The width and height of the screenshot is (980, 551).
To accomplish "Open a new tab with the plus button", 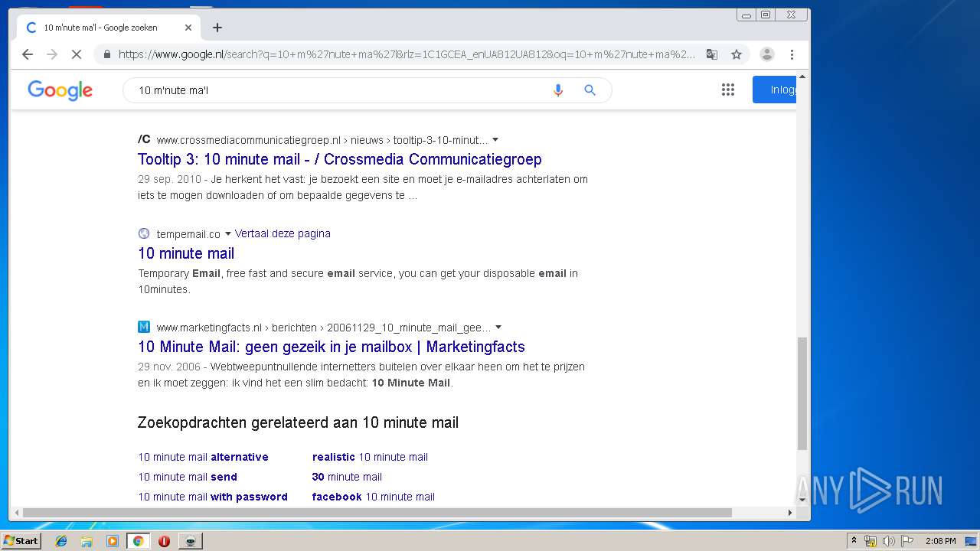I will coord(217,28).
